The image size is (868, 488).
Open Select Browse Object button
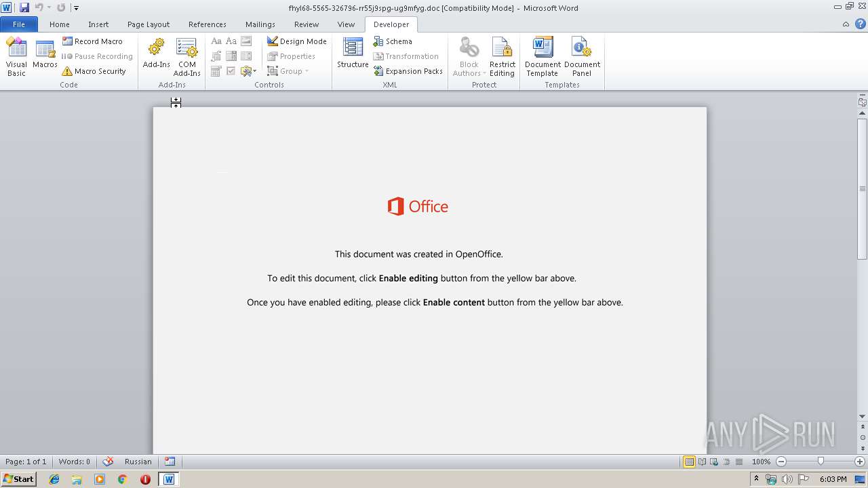coord(862,438)
